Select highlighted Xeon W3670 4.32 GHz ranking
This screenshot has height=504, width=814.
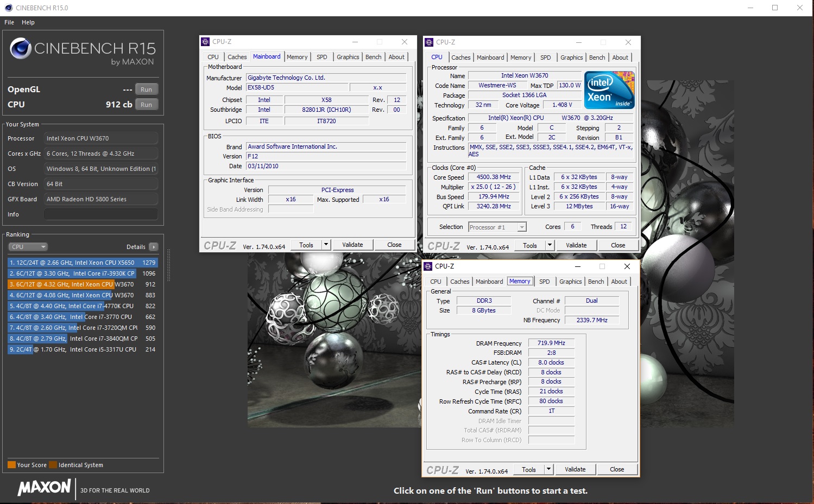tap(83, 284)
